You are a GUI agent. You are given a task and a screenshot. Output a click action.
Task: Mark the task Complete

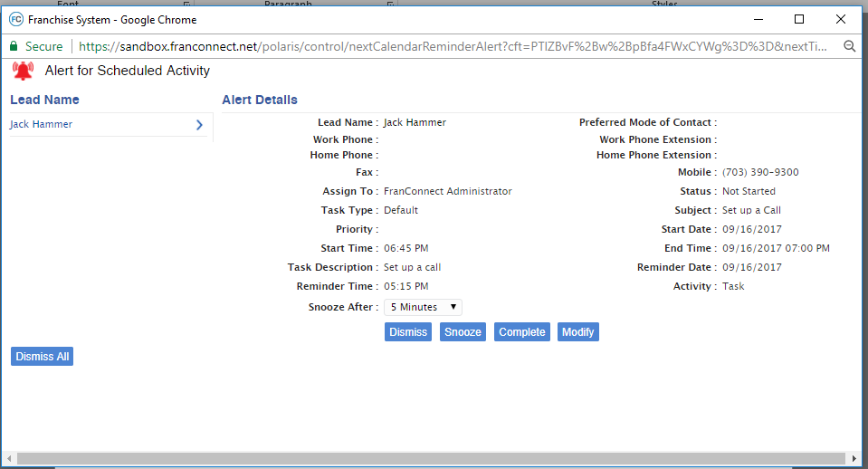[522, 332]
